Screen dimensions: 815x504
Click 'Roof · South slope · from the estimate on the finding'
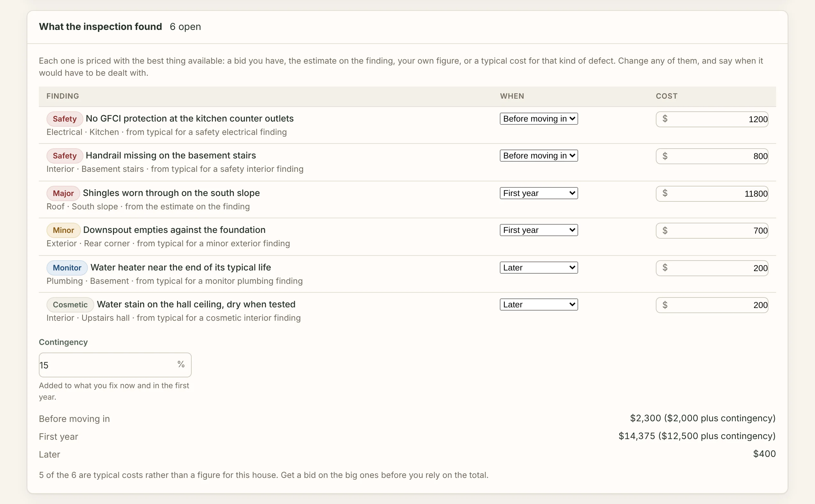148,207
